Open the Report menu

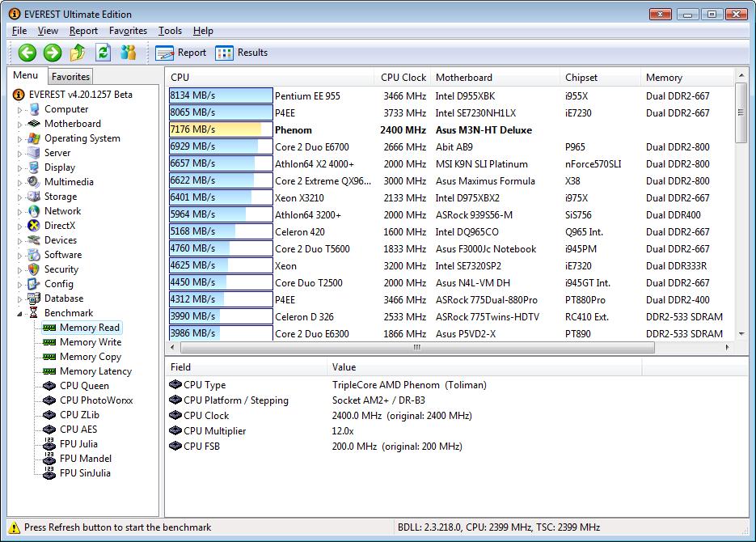(83, 31)
